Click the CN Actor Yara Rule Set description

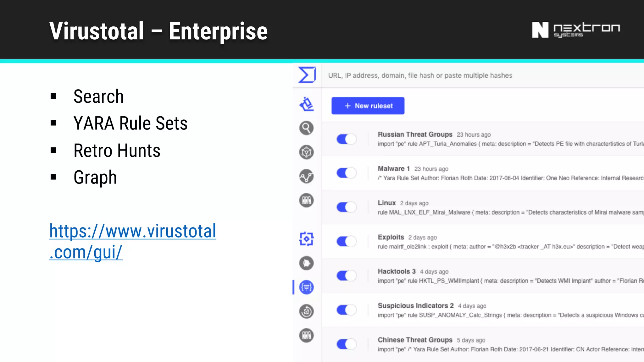[x=511, y=349]
